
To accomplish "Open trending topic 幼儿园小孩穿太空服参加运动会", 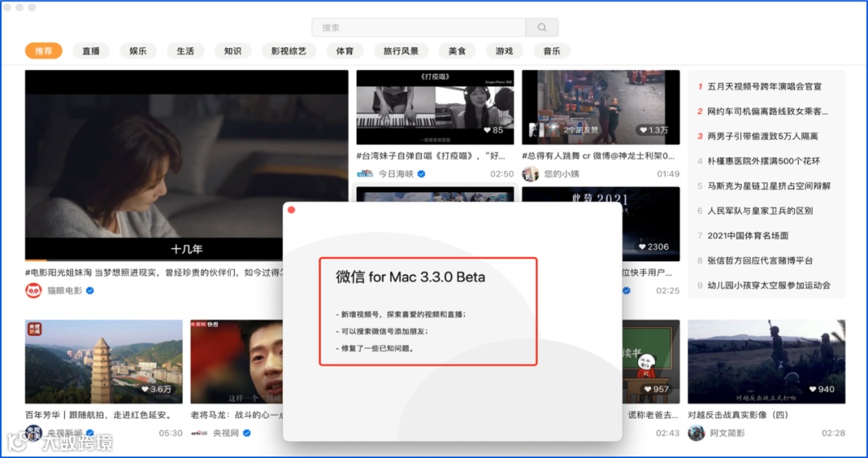I will [x=769, y=285].
